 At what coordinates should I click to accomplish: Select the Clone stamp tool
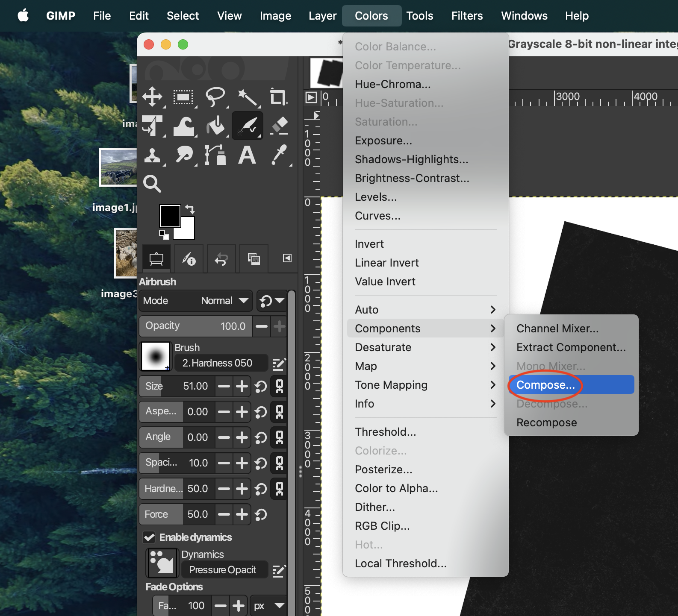152,155
